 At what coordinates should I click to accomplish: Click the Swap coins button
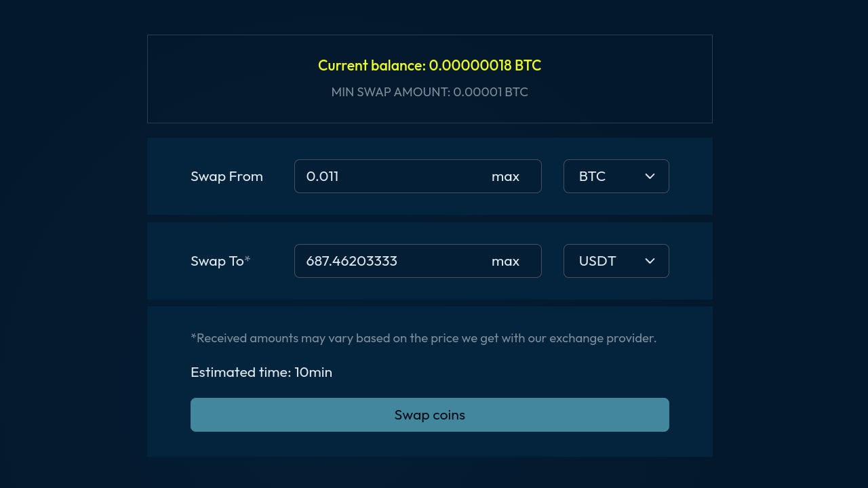tap(430, 415)
